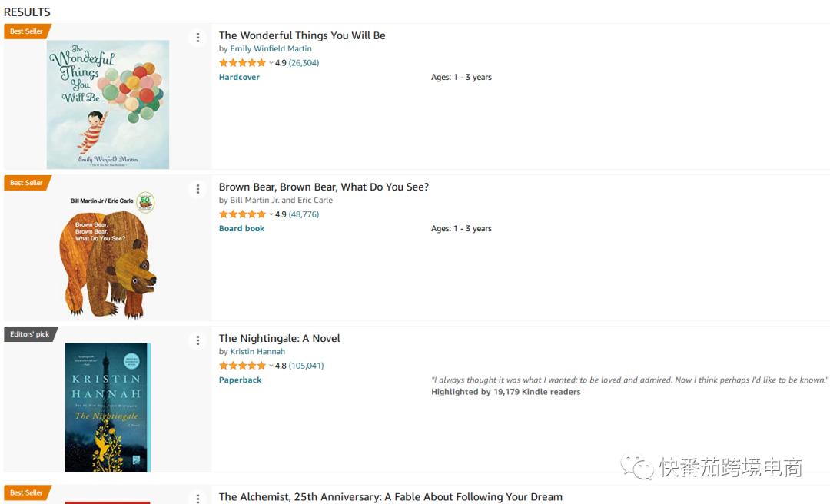Click the star rating of The Wonderful Things You Will Be

point(242,63)
